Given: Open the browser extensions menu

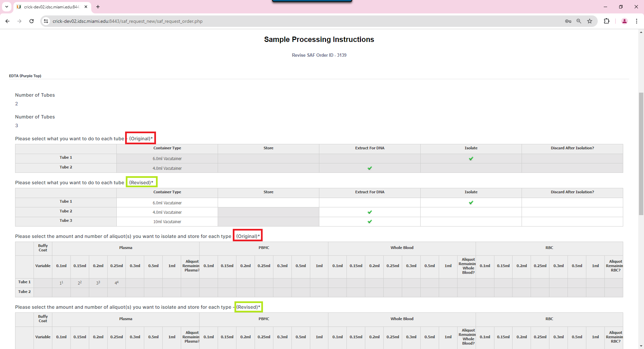Looking at the screenshot, I should (606, 21).
